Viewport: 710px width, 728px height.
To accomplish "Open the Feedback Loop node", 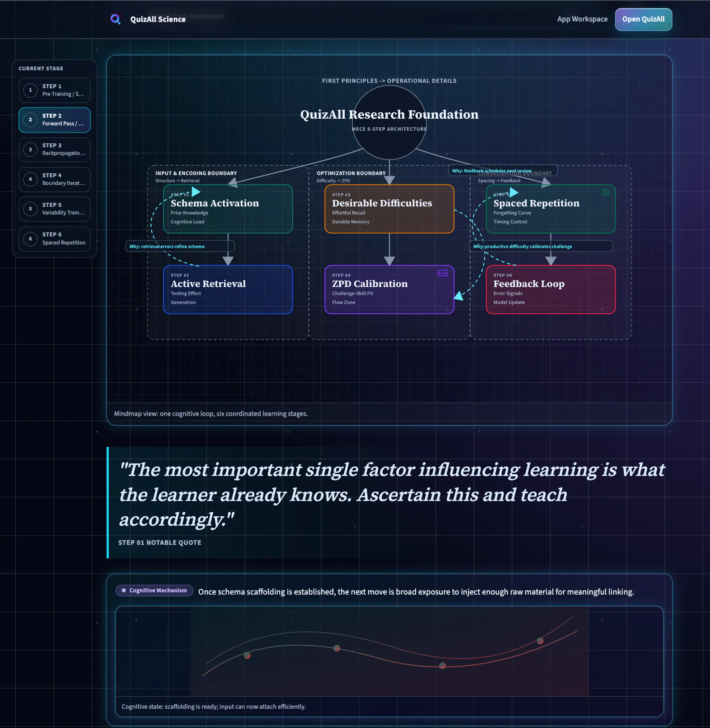I will click(x=551, y=290).
